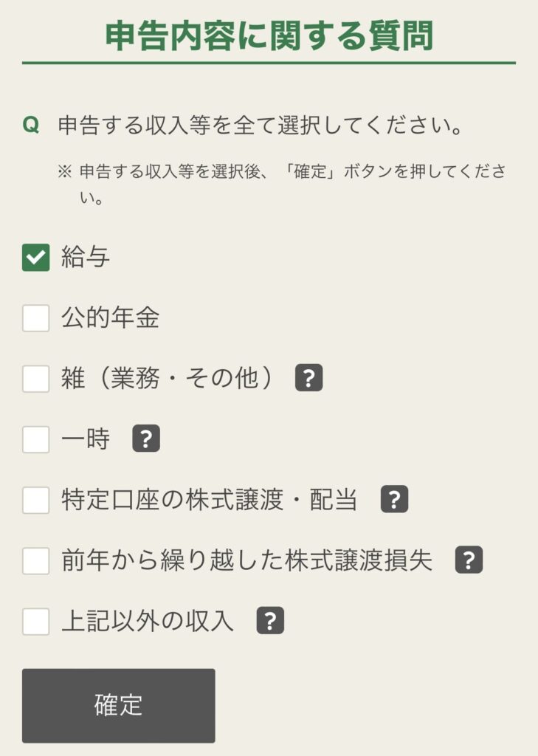
Task: Open help for 特定口座の株式譲渡・配当
Action: pos(395,500)
